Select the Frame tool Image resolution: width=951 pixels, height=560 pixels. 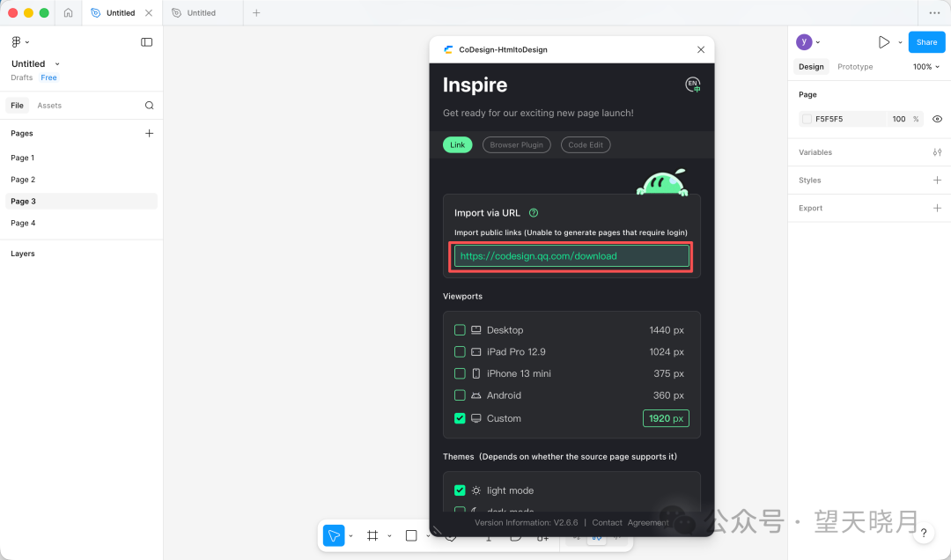click(372, 535)
